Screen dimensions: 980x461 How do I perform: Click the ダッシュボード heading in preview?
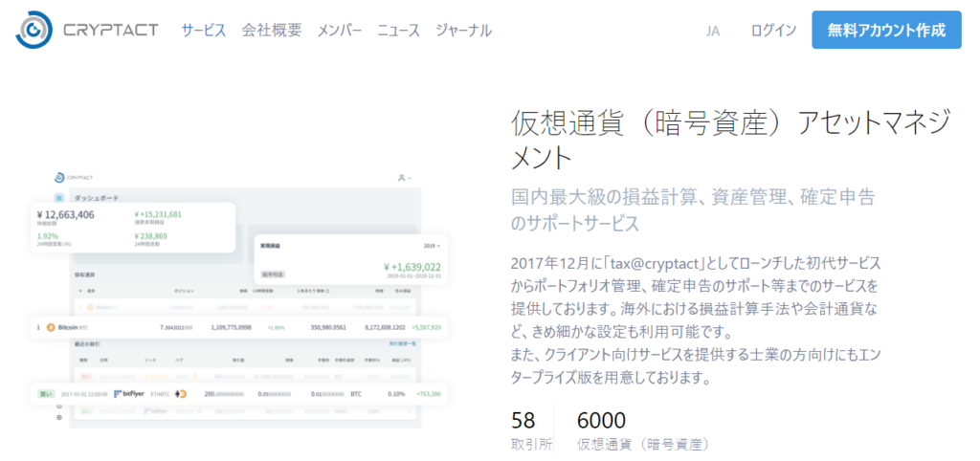pos(97,198)
